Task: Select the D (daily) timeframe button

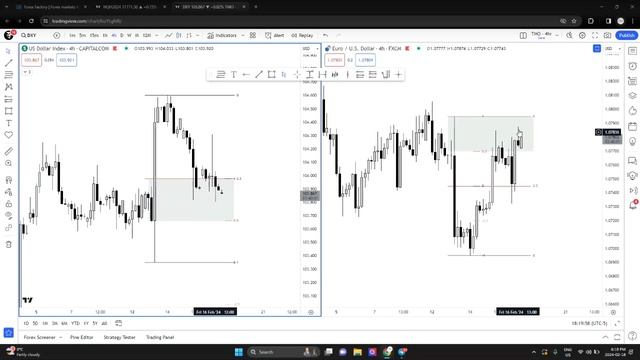Action: click(122, 36)
